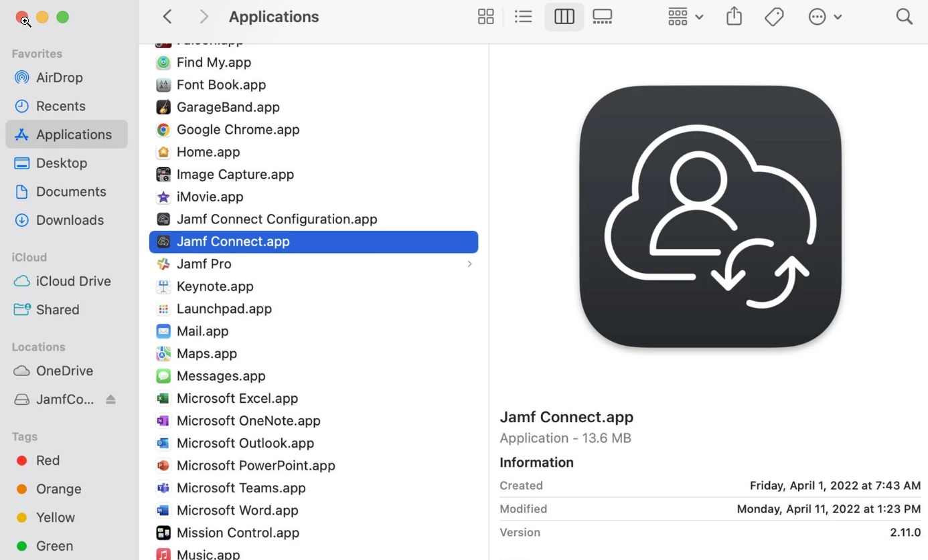Click the Modified date value
Viewport: 928px width, 560px height.
829,509
